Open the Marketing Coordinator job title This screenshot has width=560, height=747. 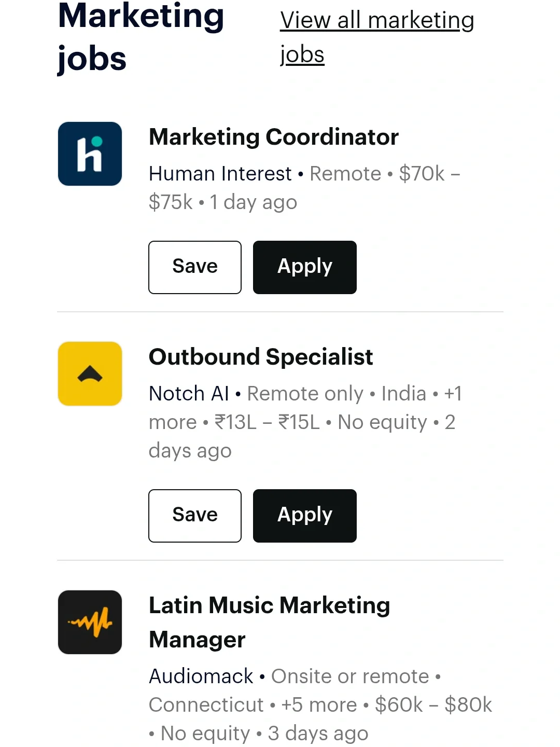coord(274,137)
